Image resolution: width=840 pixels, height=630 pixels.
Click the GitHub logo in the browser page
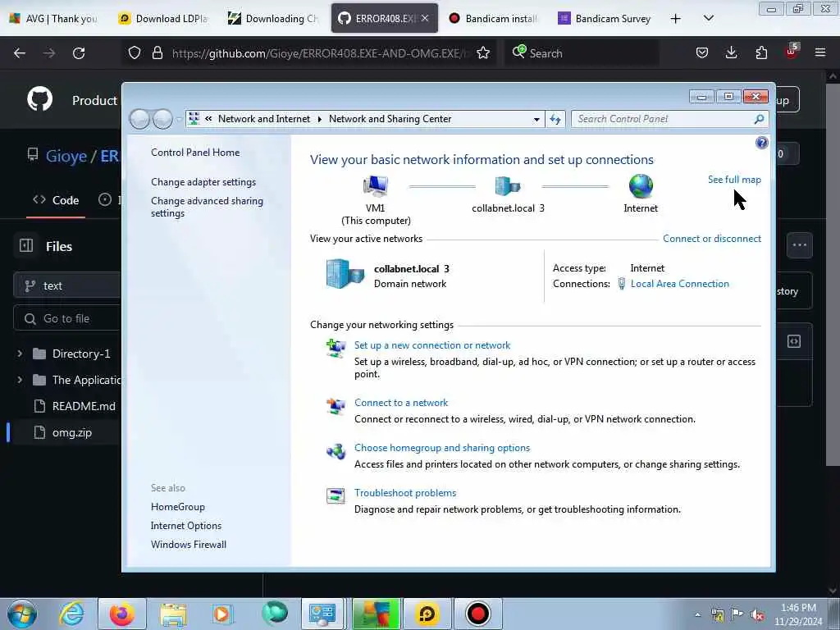[40, 99]
